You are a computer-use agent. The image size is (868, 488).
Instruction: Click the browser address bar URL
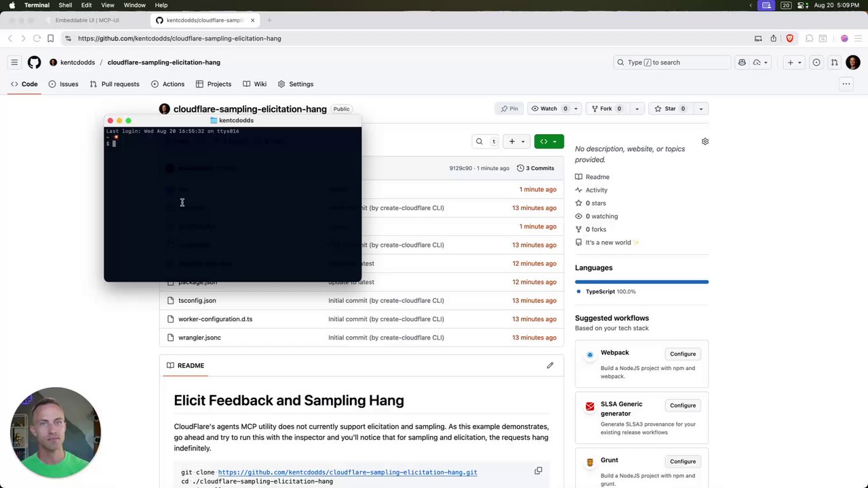179,39
